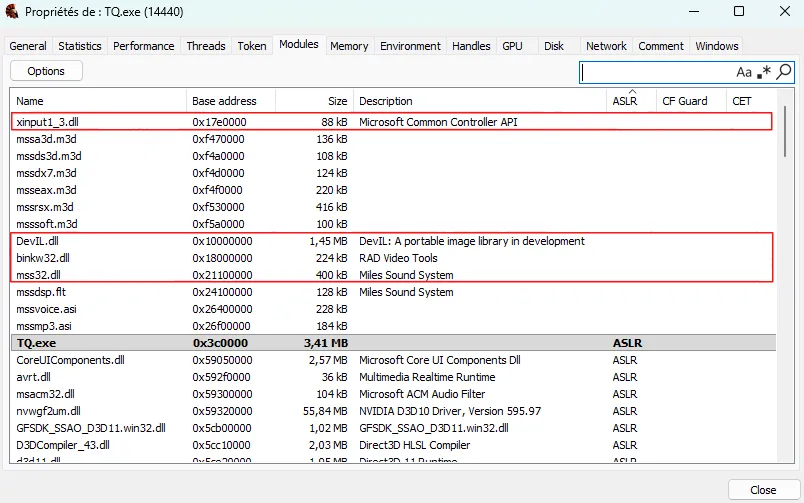Click Multimedia Realtime Runtime description

point(427,377)
